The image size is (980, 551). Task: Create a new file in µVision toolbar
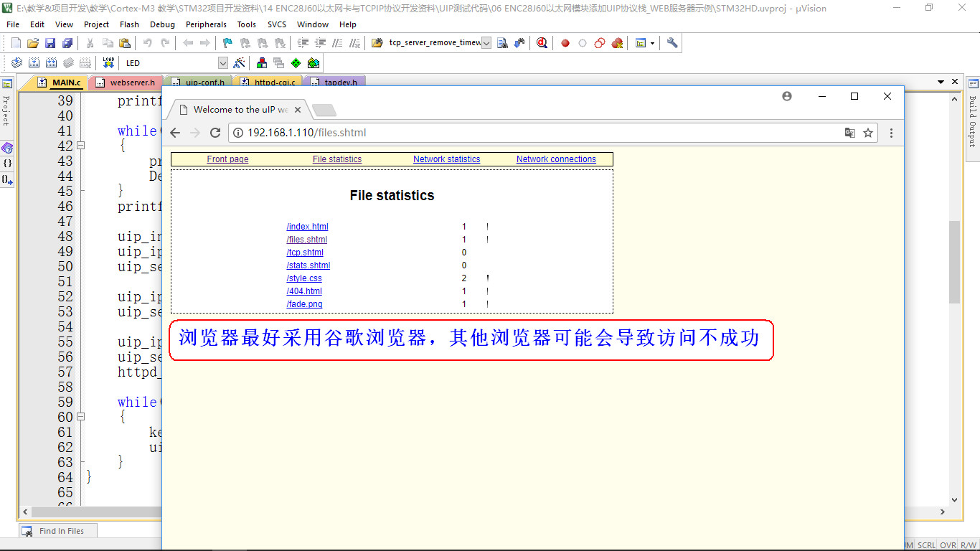click(16, 43)
